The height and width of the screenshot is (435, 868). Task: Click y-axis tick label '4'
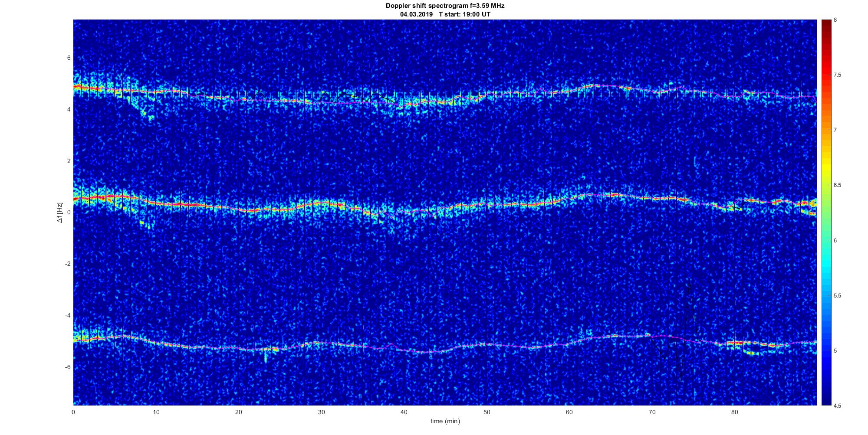(69, 110)
